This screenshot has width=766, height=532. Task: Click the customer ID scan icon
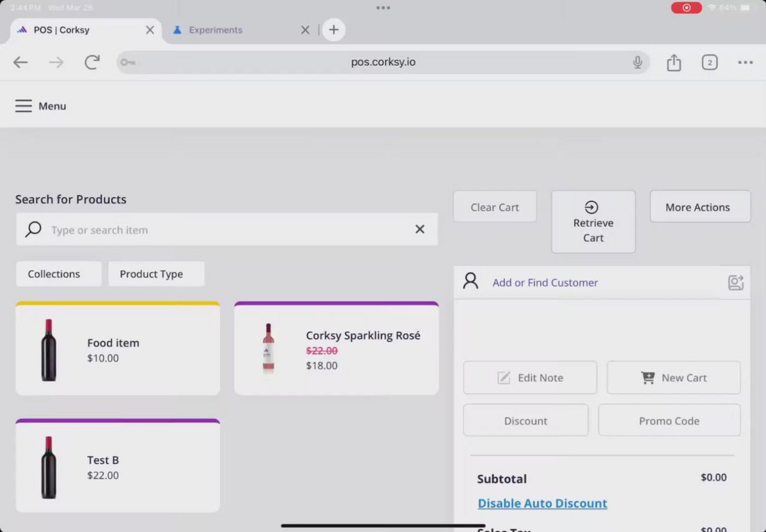click(x=735, y=282)
